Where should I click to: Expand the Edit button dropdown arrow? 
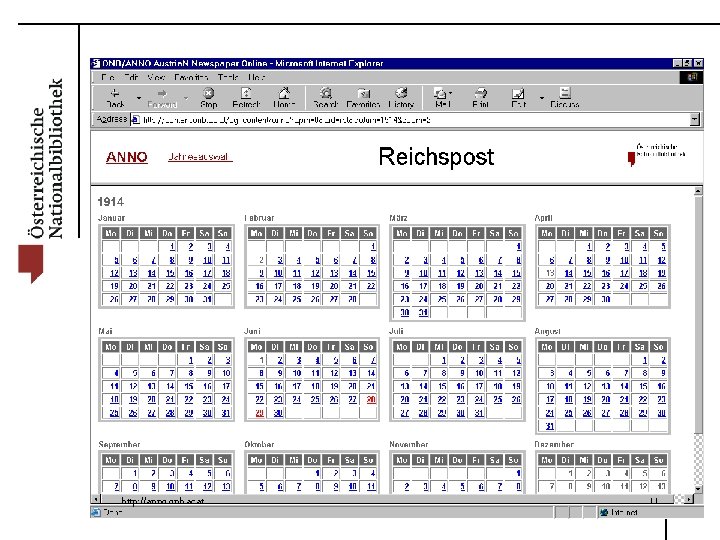coord(542,98)
